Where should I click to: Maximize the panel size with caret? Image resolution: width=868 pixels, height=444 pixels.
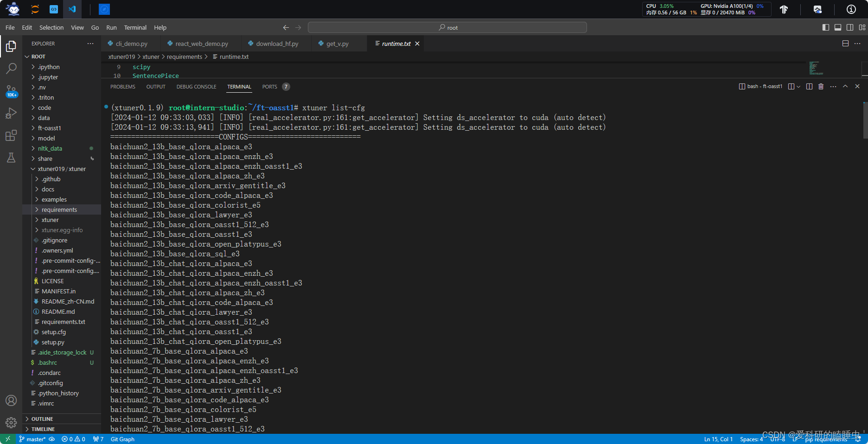[845, 87]
